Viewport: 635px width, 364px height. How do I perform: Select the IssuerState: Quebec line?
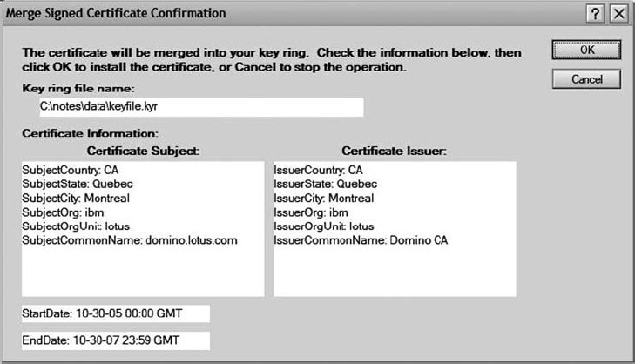click(325, 185)
